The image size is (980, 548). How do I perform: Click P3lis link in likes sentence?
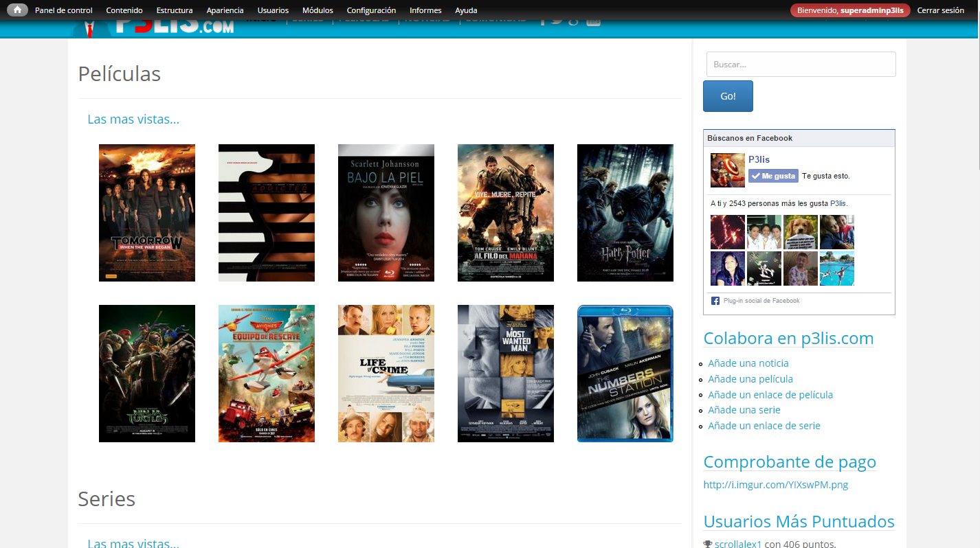coord(838,203)
